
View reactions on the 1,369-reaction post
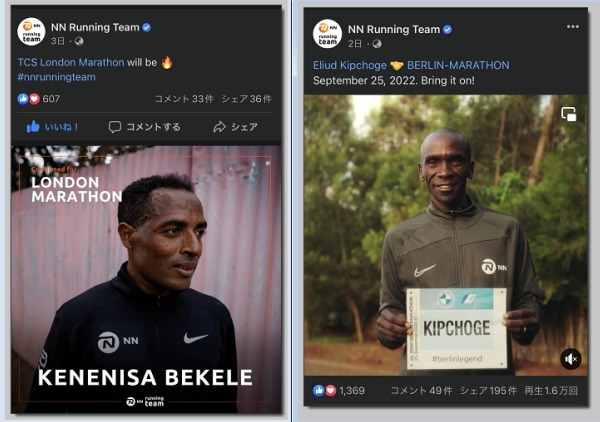click(338, 390)
